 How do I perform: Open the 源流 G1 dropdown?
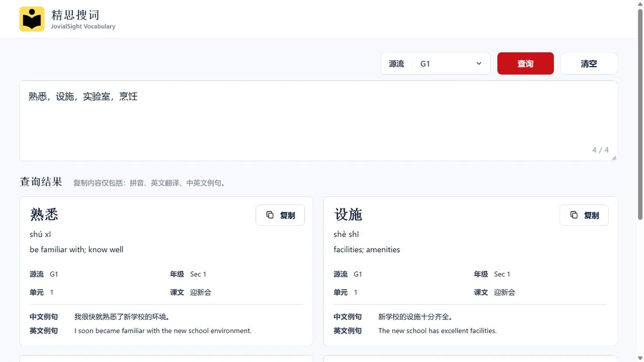point(436,64)
